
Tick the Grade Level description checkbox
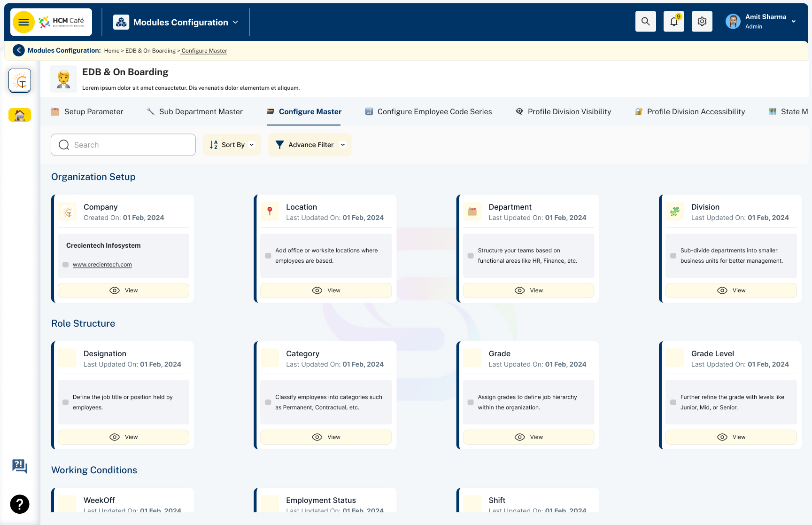tap(673, 402)
